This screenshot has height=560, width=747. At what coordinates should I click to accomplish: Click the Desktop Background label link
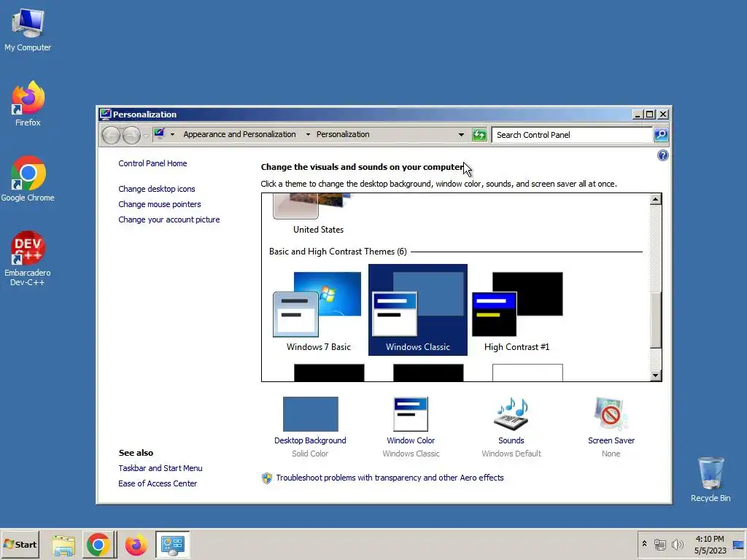click(310, 440)
